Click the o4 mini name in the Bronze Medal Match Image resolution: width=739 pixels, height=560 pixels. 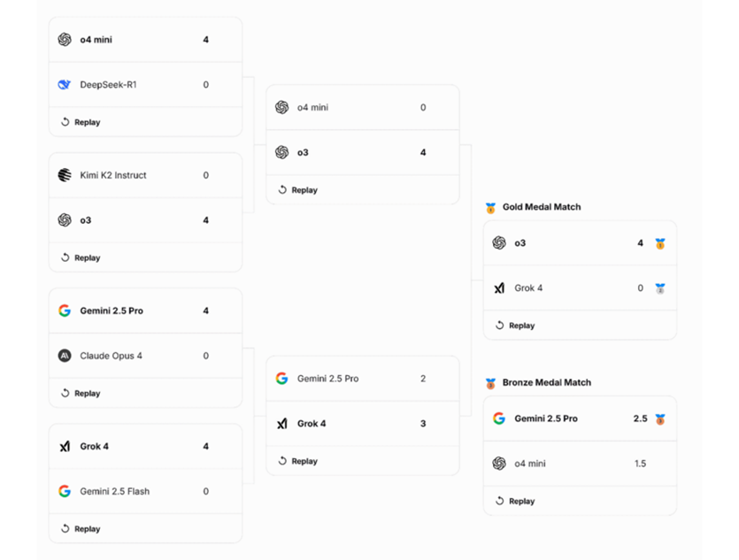(530, 464)
